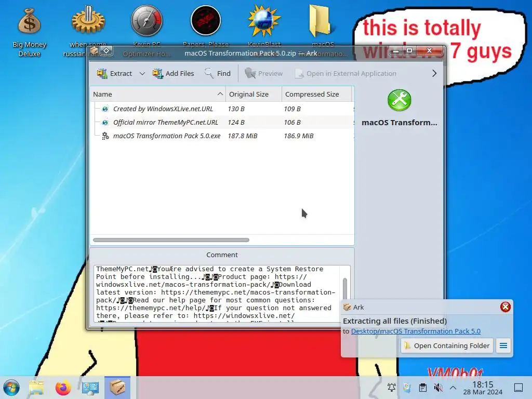532x399 pixels.
Task: Sort by Compressed Size column
Action: point(316,95)
